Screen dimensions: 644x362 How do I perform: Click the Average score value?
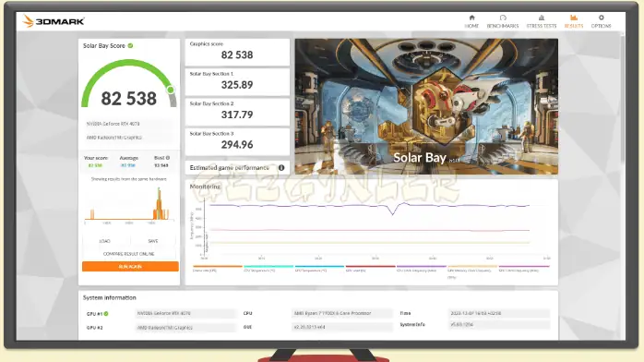(x=127, y=165)
